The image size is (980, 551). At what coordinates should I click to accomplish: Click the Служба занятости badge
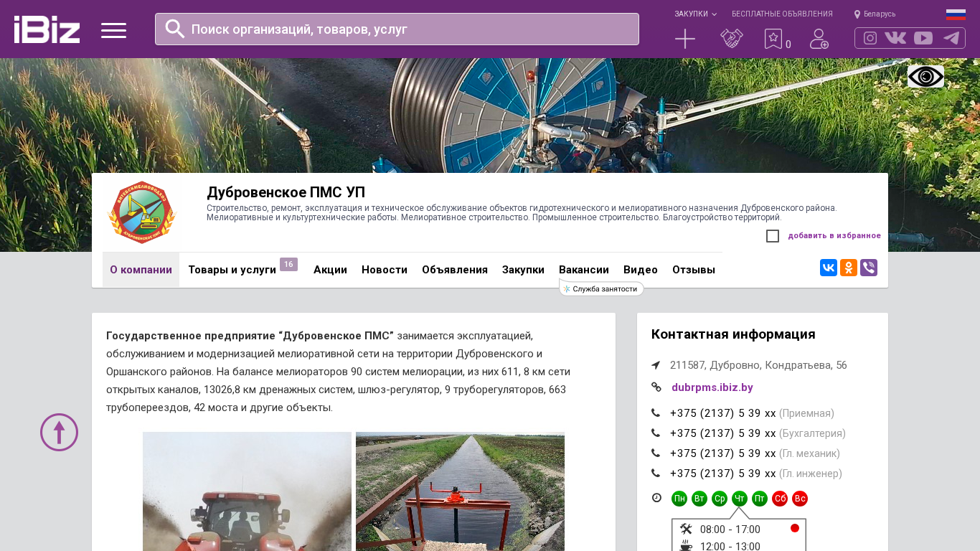601,288
